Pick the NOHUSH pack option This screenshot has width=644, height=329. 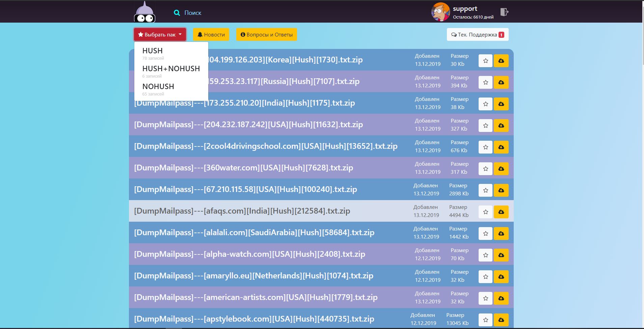[x=171, y=89]
